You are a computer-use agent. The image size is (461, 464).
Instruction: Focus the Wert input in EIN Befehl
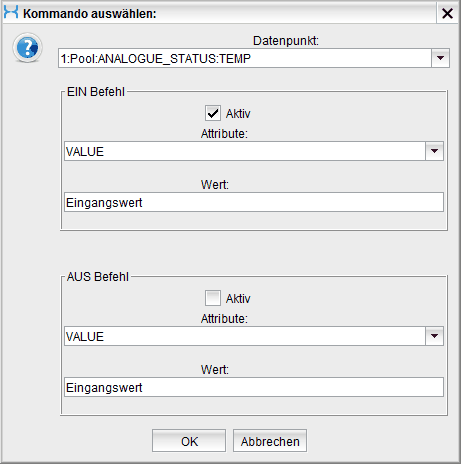(254, 202)
